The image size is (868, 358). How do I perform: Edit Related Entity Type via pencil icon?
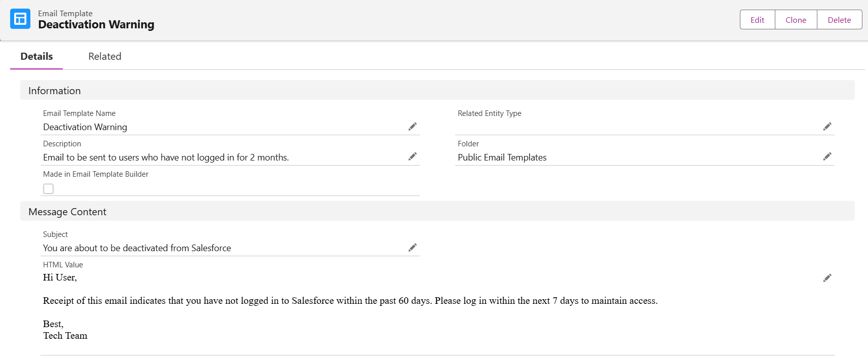827,127
